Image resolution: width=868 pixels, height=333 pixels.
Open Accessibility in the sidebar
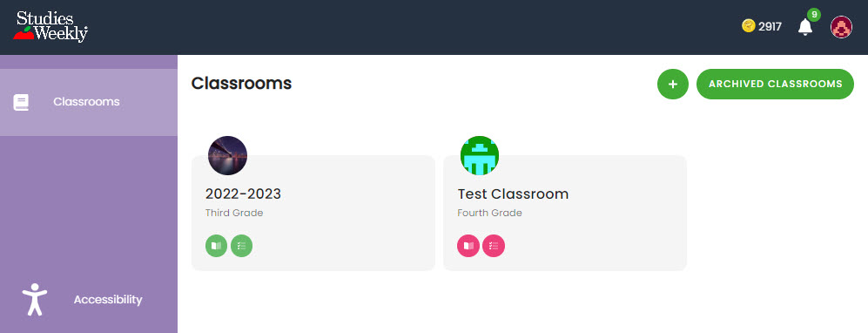pos(89,300)
